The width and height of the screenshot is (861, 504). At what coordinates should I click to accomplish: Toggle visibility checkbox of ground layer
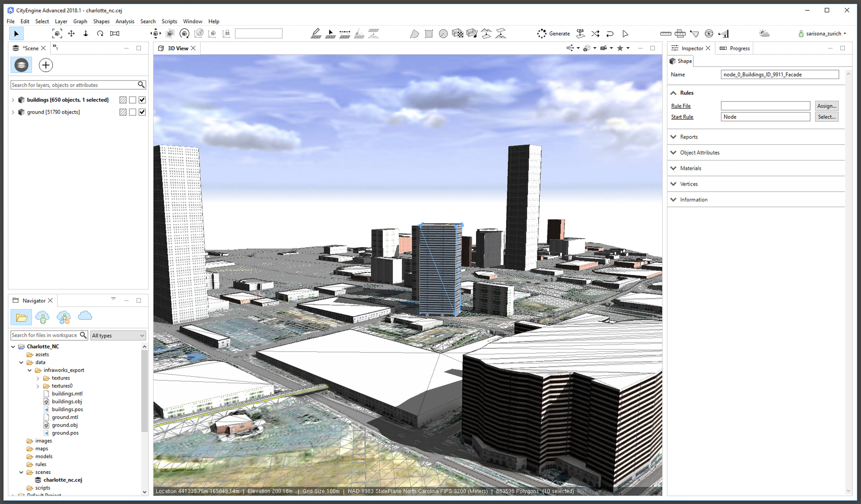tap(142, 112)
